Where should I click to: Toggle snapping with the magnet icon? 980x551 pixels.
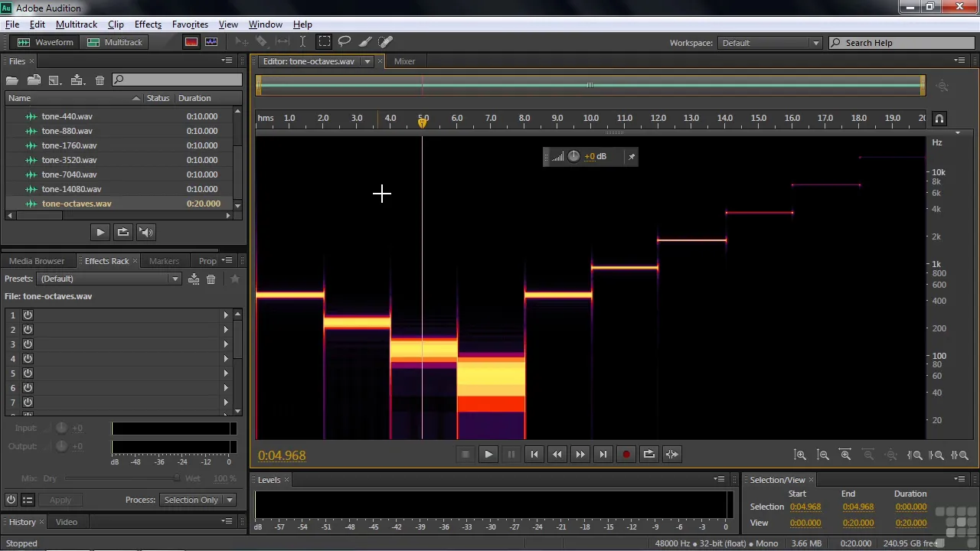[939, 119]
